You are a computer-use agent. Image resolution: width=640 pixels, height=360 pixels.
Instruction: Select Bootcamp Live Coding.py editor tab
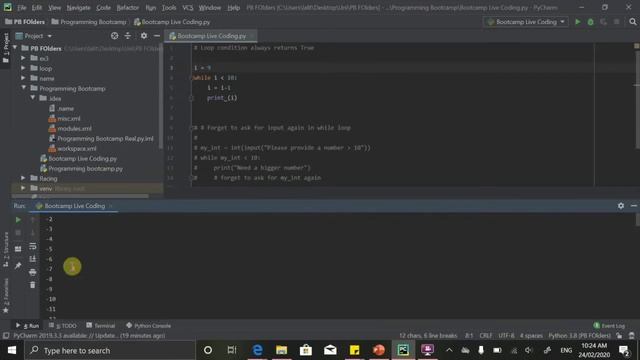[211, 36]
